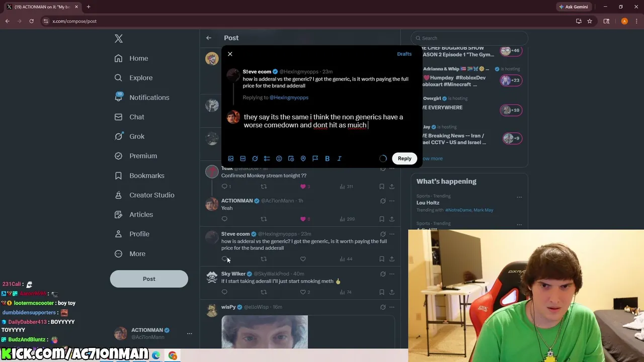This screenshot has width=644, height=362.
Task: Open more options for Lou Holtz trend
Action: tap(519, 197)
